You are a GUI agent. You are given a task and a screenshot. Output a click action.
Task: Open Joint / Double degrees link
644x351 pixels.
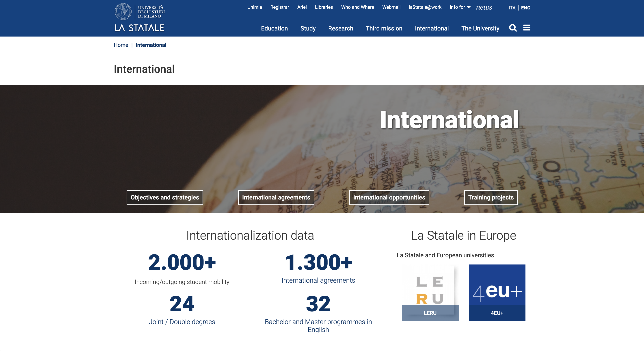tap(182, 322)
